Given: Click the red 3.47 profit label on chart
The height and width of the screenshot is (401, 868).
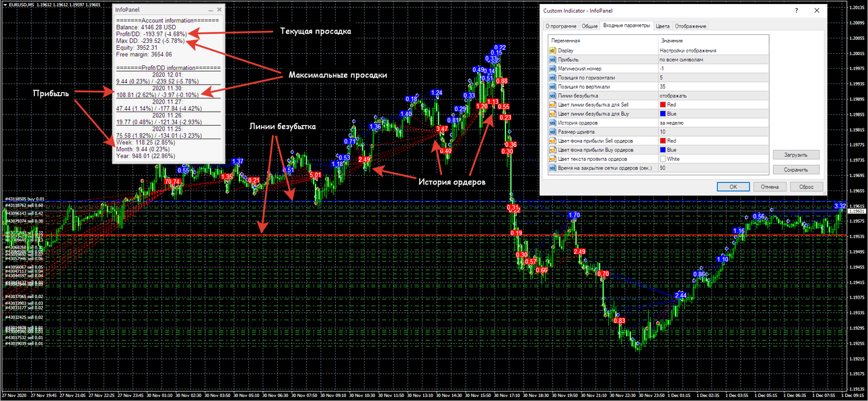Looking at the screenshot, I should click(442, 129).
